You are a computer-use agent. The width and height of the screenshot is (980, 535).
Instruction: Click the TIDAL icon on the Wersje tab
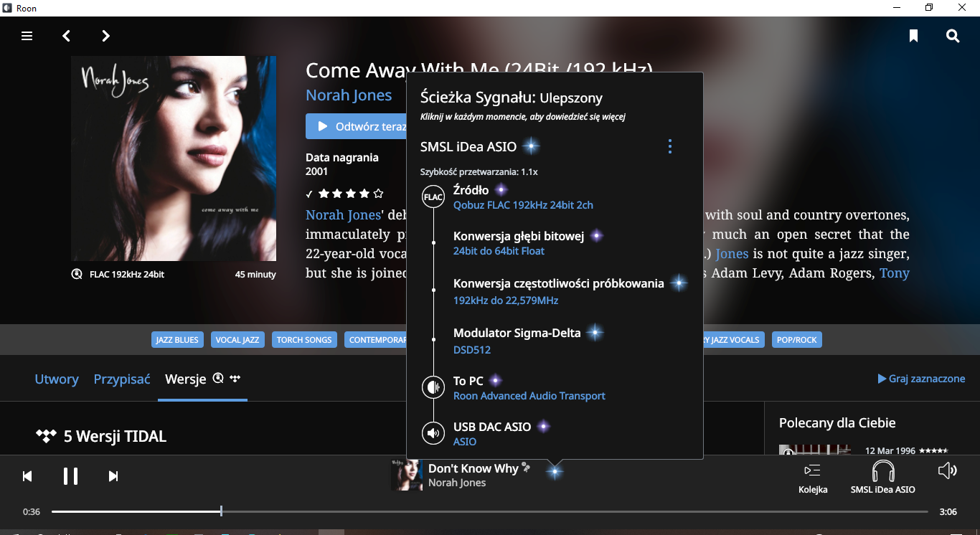click(235, 378)
